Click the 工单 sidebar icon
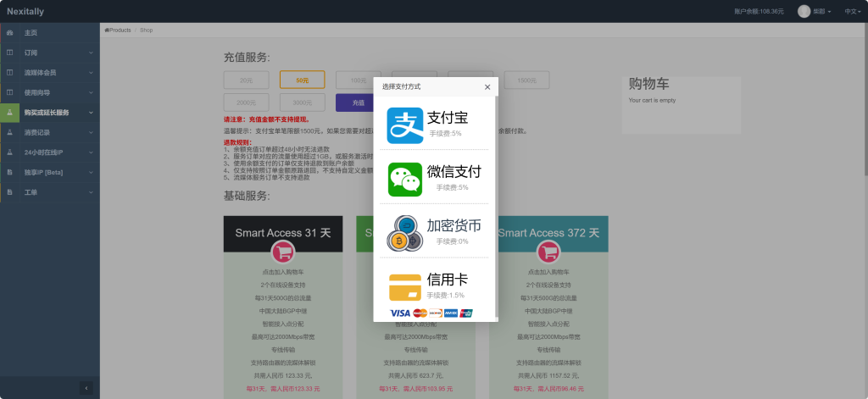 (9, 192)
